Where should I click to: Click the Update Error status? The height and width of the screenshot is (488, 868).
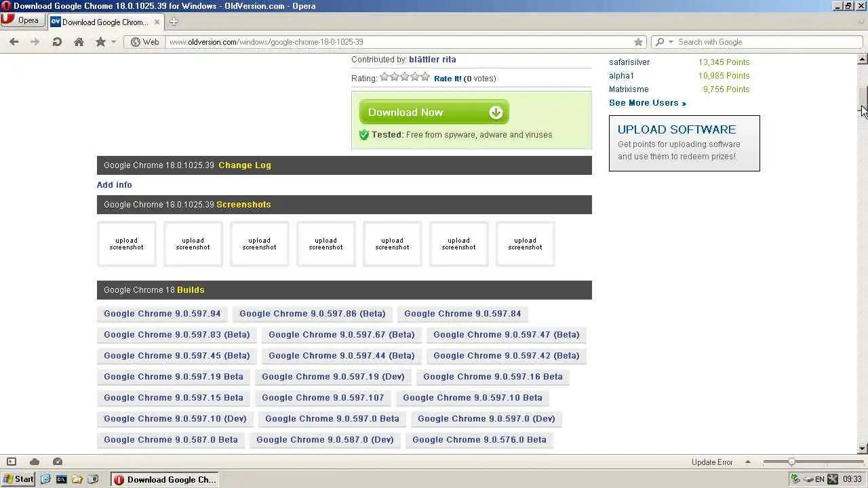click(712, 462)
